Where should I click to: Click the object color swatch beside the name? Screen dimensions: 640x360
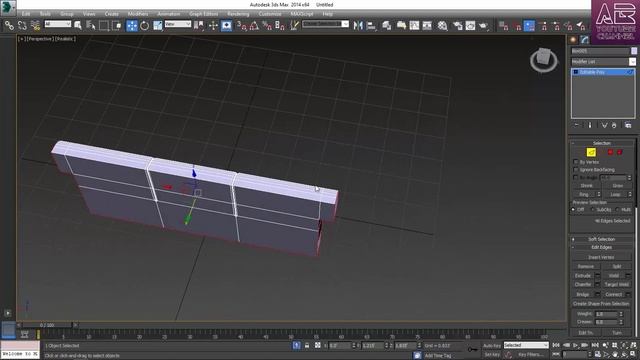click(x=634, y=51)
